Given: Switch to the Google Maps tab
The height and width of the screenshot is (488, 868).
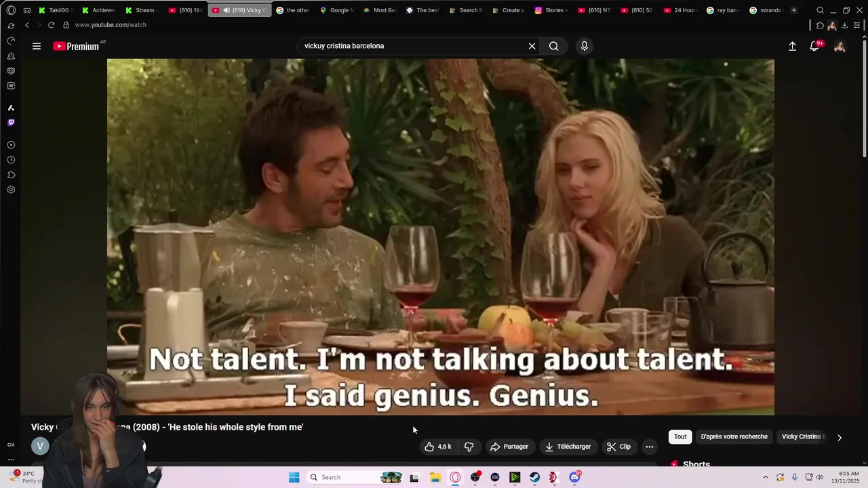Looking at the screenshot, I should [337, 10].
